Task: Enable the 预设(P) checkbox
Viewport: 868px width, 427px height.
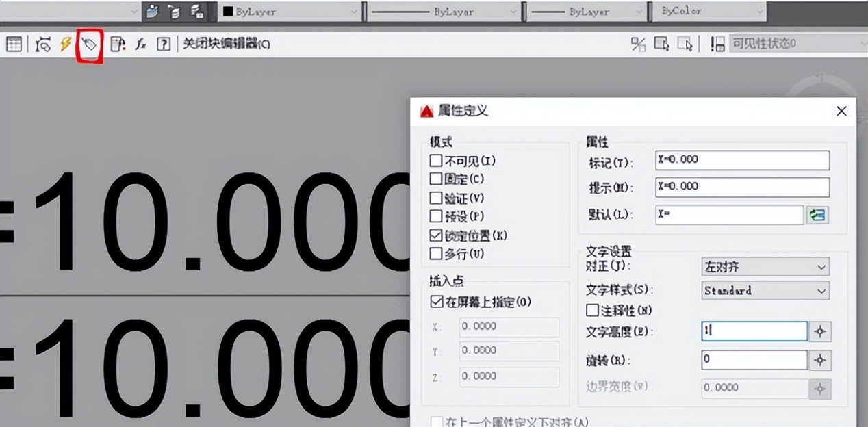Action: click(435, 217)
